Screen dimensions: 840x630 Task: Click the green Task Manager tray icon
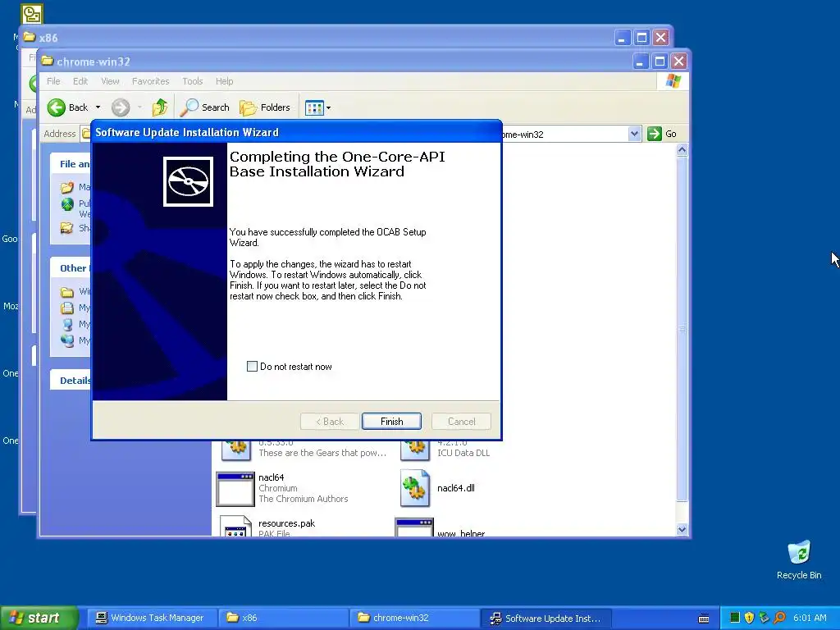[x=735, y=619]
